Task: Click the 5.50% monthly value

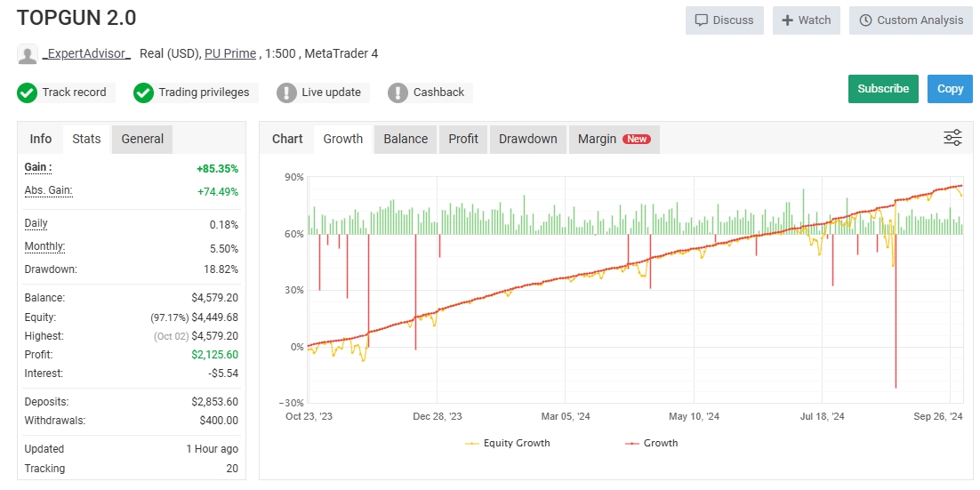Action: pos(224,249)
